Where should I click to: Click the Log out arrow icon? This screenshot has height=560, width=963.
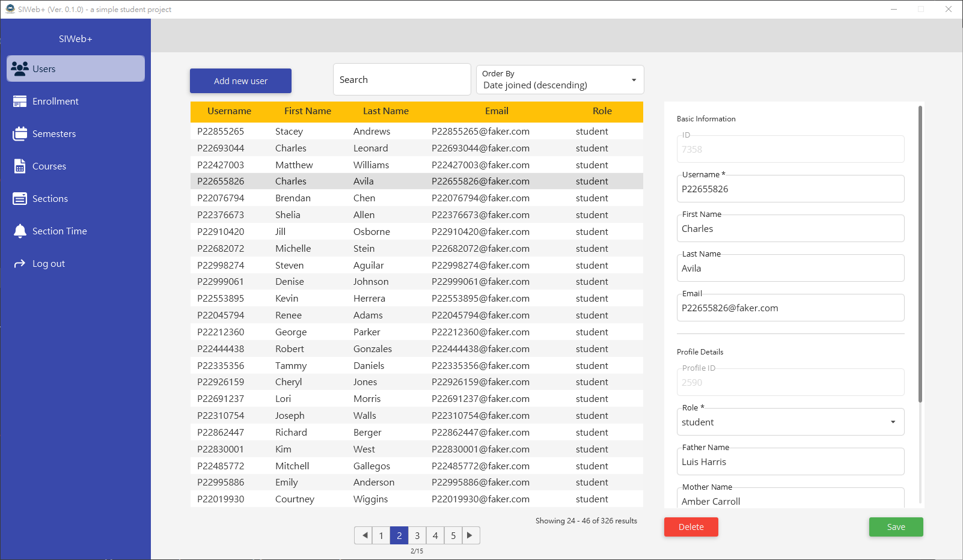[x=20, y=263]
